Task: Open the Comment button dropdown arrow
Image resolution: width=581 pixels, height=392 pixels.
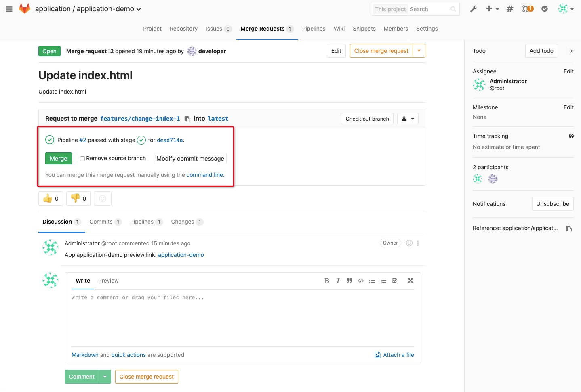Action: pos(105,377)
